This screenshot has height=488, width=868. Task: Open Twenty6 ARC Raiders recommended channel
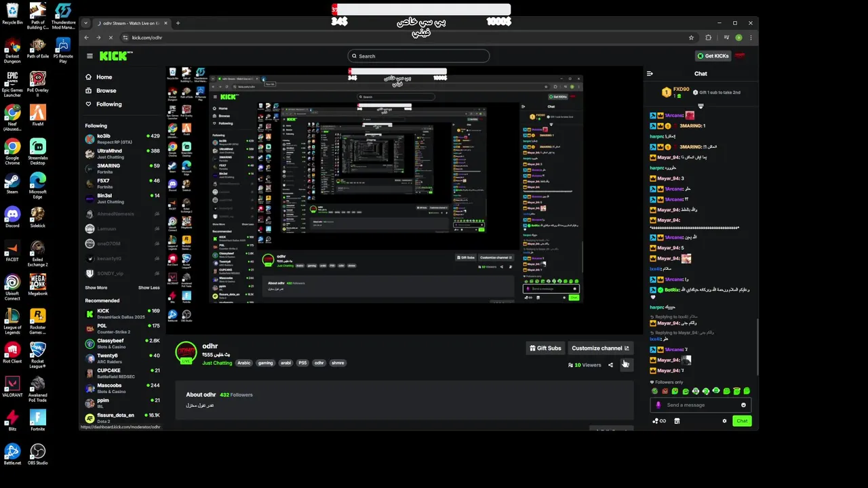coord(123,359)
